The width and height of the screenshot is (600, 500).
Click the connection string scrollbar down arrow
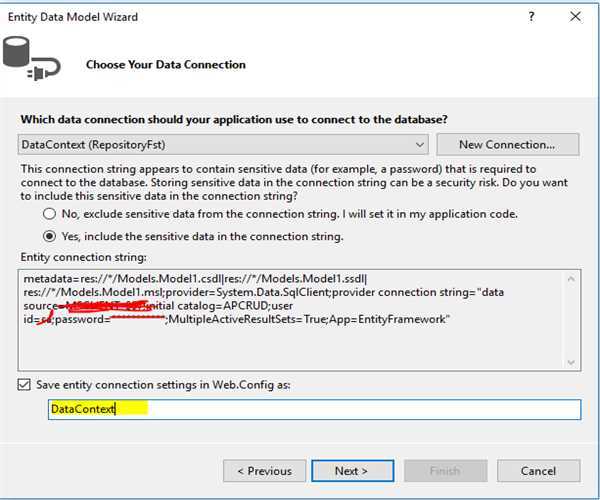(573, 362)
